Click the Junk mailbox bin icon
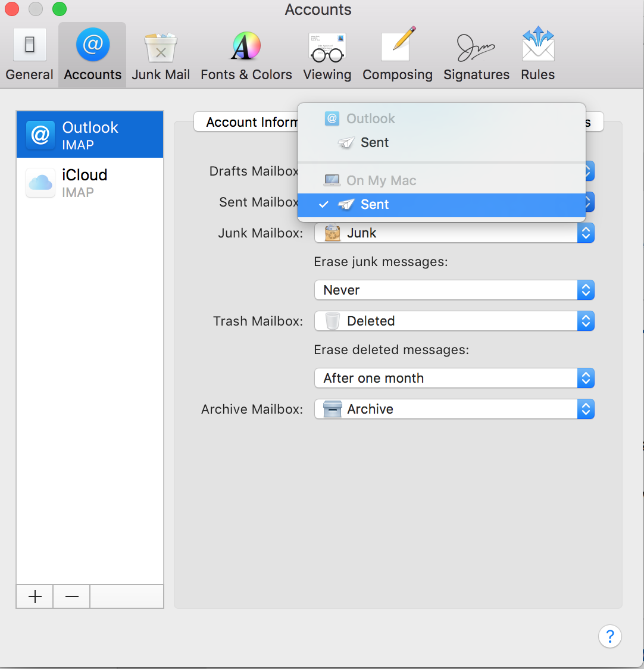 tap(333, 233)
